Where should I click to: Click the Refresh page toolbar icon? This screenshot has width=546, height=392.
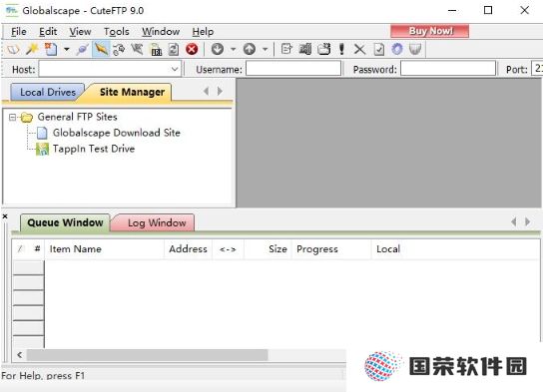click(x=174, y=49)
